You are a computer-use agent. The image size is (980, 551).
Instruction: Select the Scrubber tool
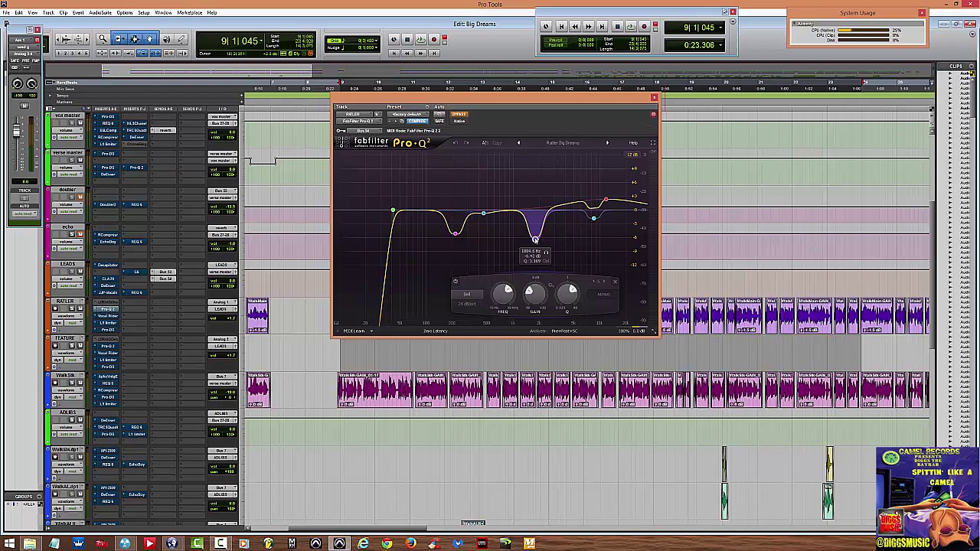(166, 39)
